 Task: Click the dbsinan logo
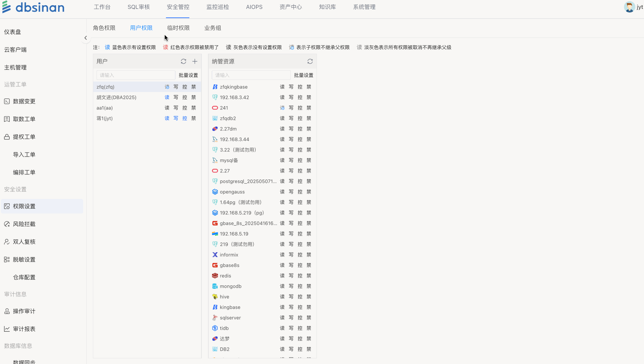(34, 7)
